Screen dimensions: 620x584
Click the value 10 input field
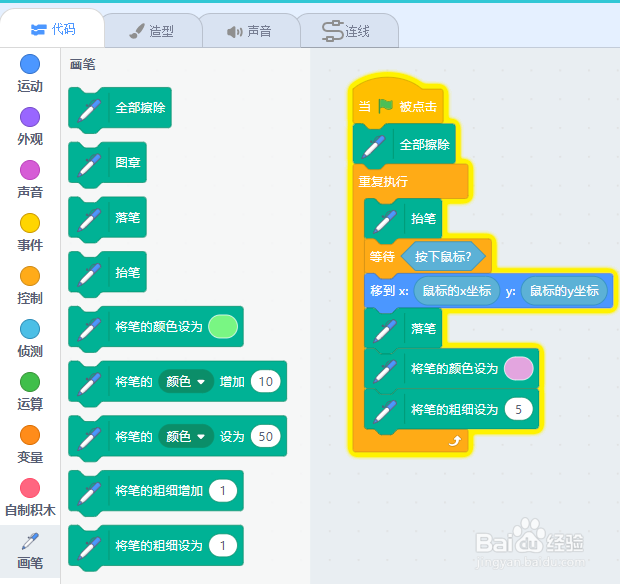[266, 382]
